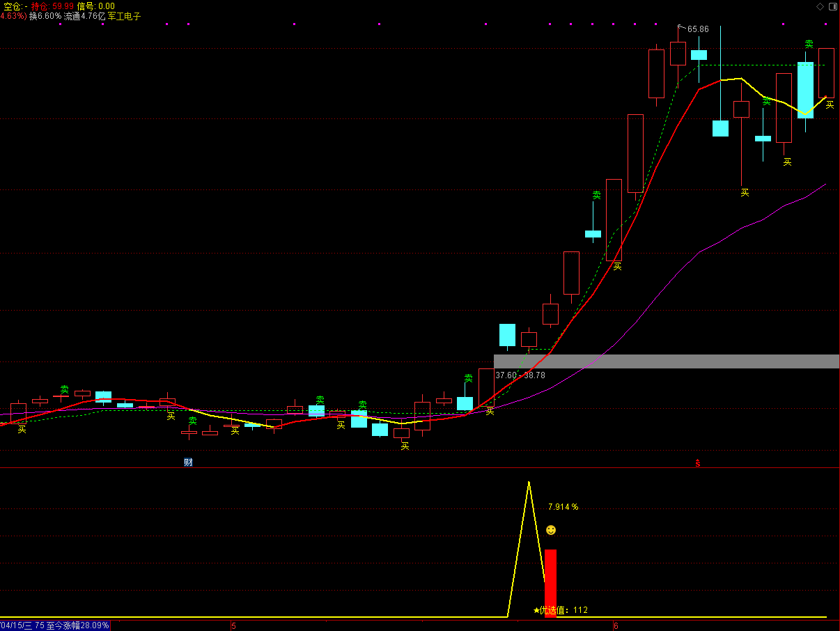Click the date and 至今涨幅28.09% status box
The width and height of the screenshot is (840, 631).
coord(55,625)
